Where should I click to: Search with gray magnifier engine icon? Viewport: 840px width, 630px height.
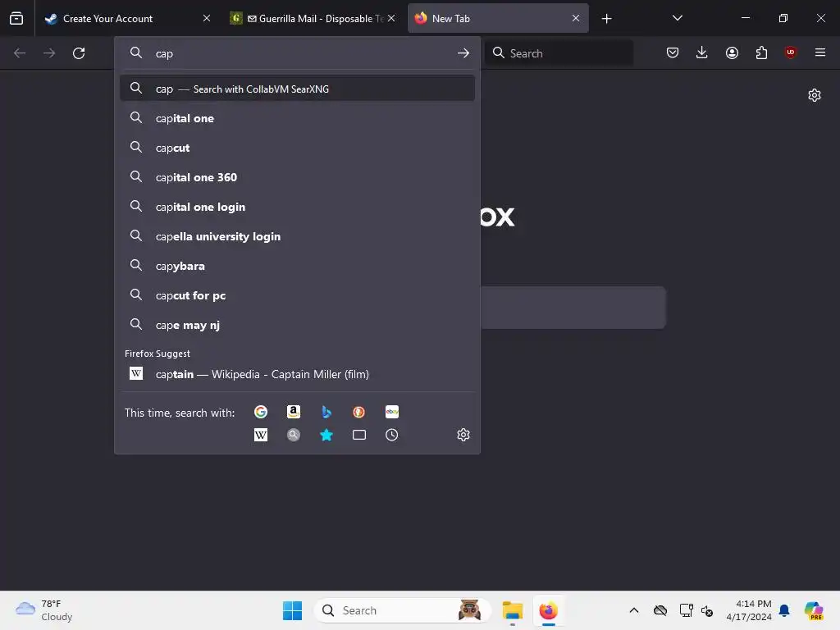[294, 435]
